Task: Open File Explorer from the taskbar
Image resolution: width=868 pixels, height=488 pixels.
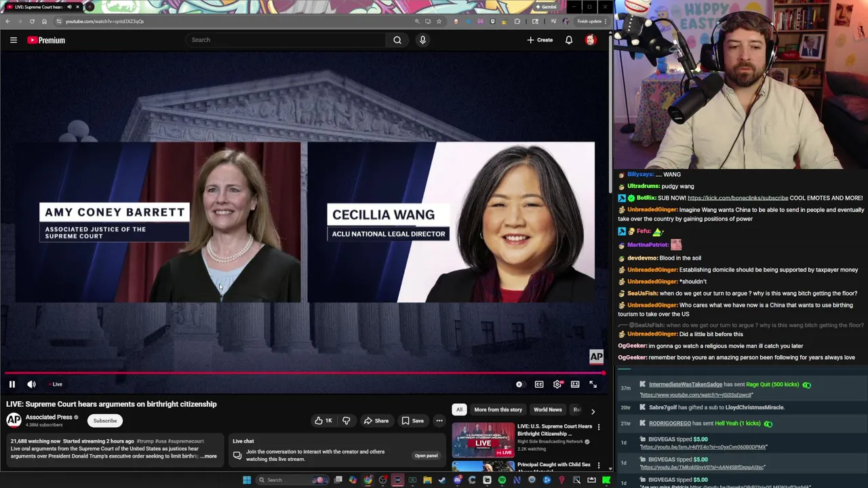Action: click(427, 480)
